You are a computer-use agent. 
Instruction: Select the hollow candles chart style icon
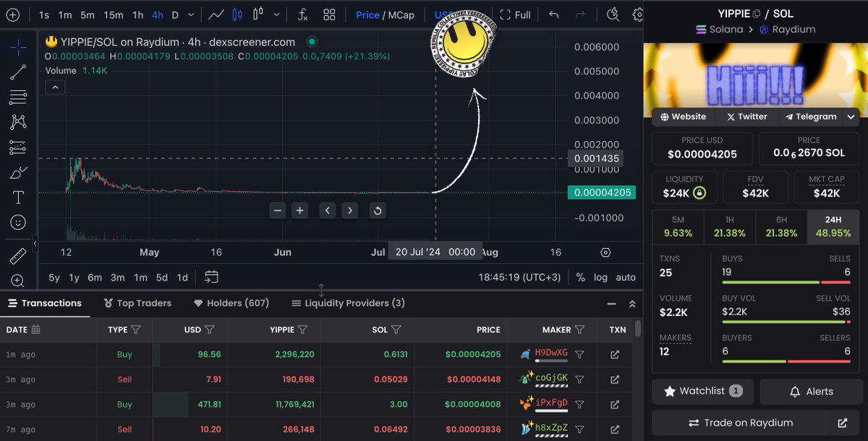click(259, 14)
